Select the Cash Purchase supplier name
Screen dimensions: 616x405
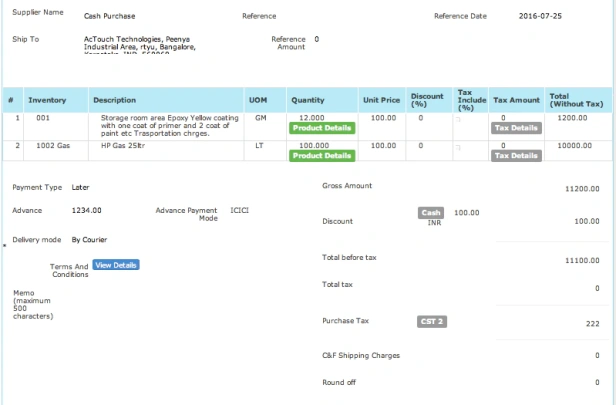(x=110, y=16)
